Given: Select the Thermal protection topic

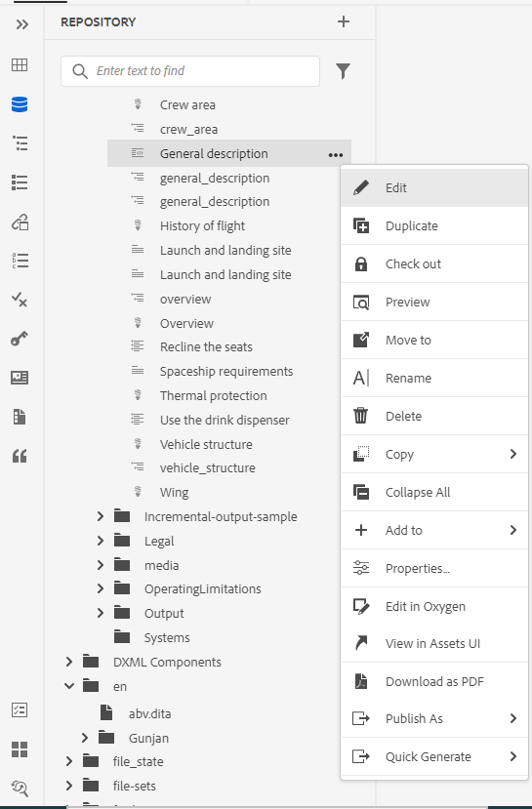Looking at the screenshot, I should pos(213,396).
